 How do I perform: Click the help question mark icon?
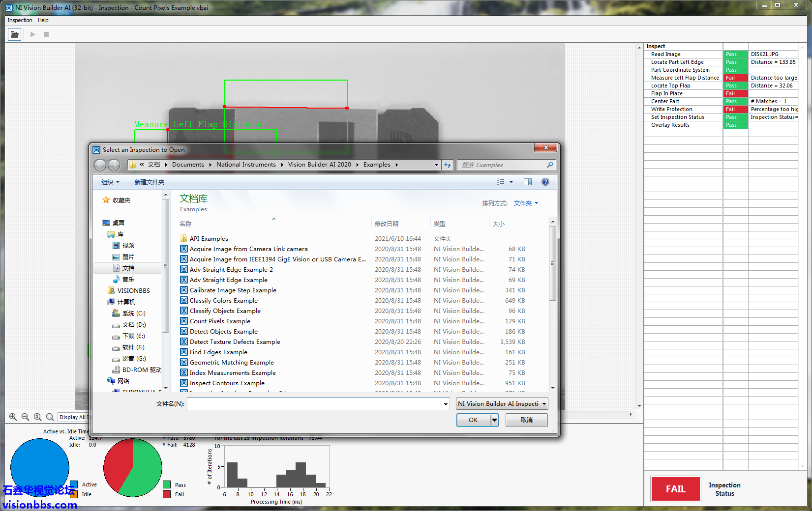coord(545,182)
